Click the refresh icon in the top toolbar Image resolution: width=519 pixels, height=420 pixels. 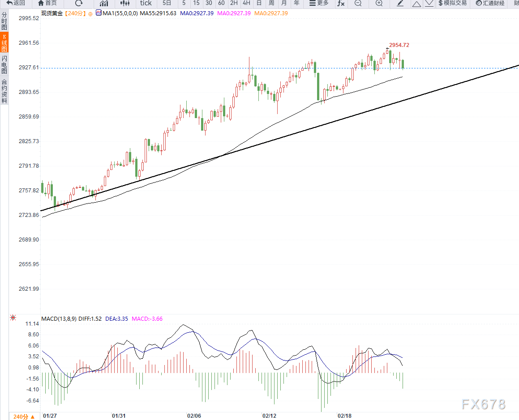point(79,3)
